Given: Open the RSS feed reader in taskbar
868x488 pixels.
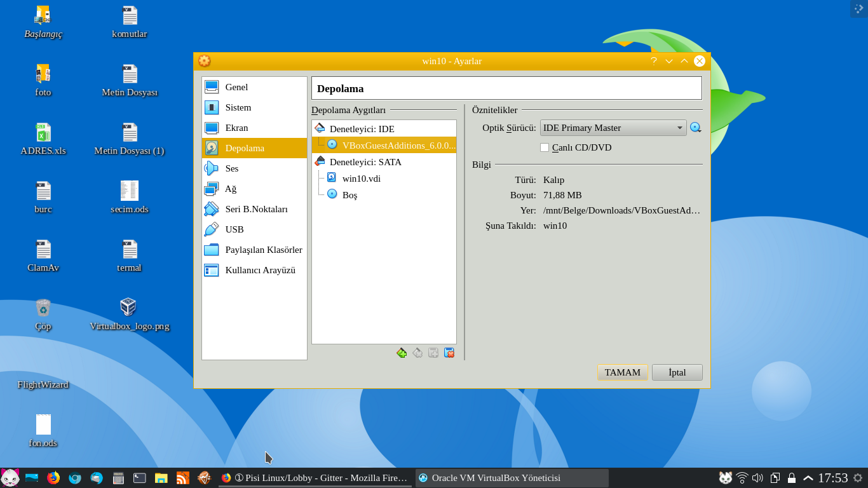Looking at the screenshot, I should coord(182,478).
